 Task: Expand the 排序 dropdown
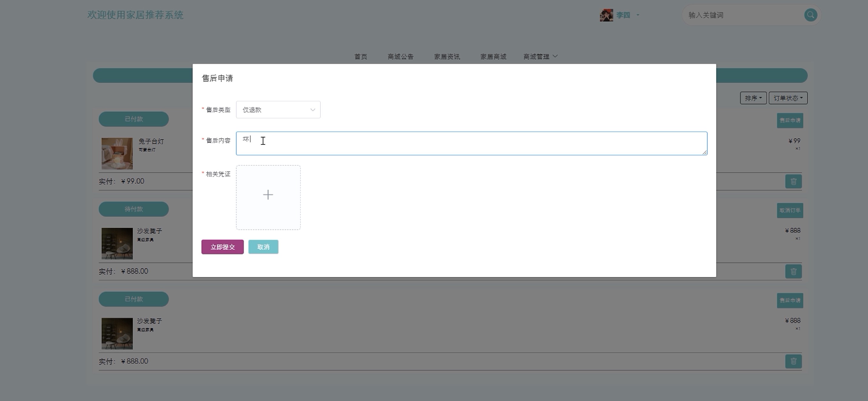753,98
